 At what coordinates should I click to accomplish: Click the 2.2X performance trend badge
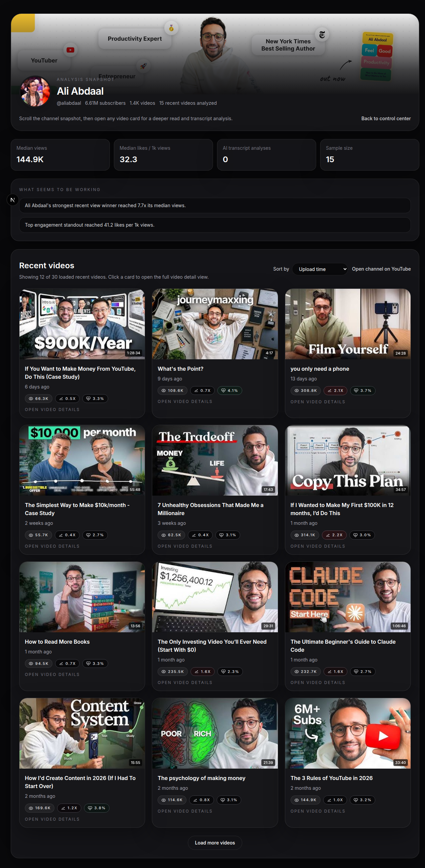pos(334,535)
